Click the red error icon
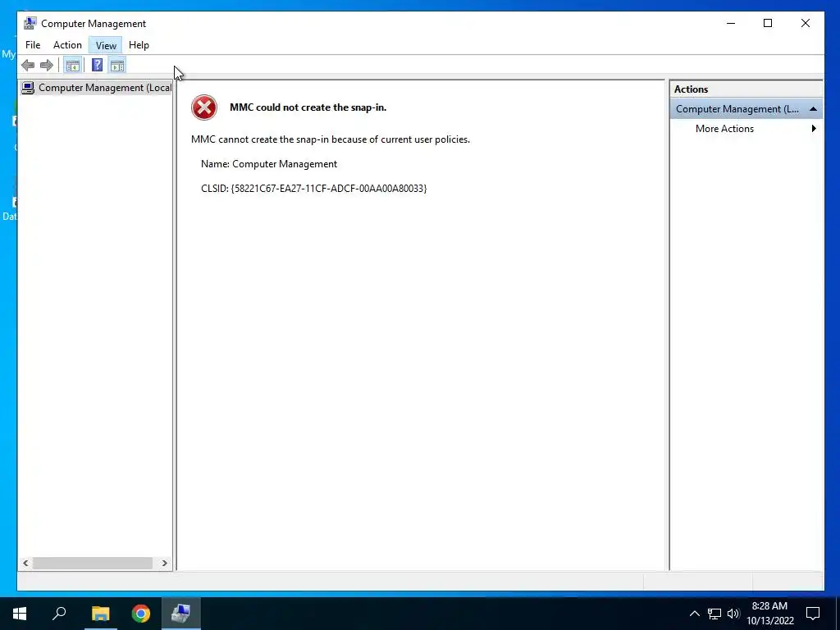The height and width of the screenshot is (630, 840). coord(204,107)
